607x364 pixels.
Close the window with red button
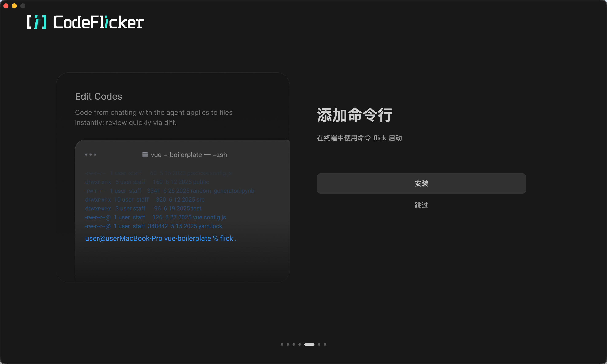[x=6, y=6]
